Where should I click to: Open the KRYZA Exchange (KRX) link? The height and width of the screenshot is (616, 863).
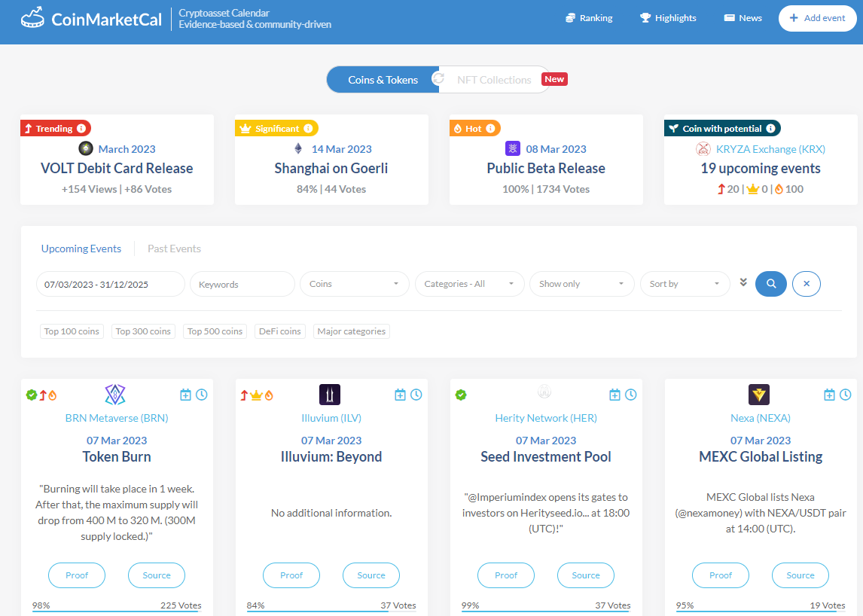click(x=770, y=149)
